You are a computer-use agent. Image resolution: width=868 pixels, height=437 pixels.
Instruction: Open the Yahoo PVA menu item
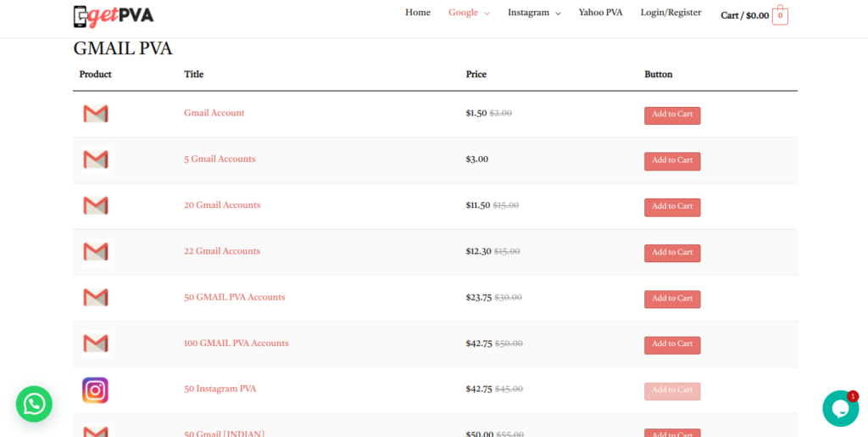click(x=601, y=12)
